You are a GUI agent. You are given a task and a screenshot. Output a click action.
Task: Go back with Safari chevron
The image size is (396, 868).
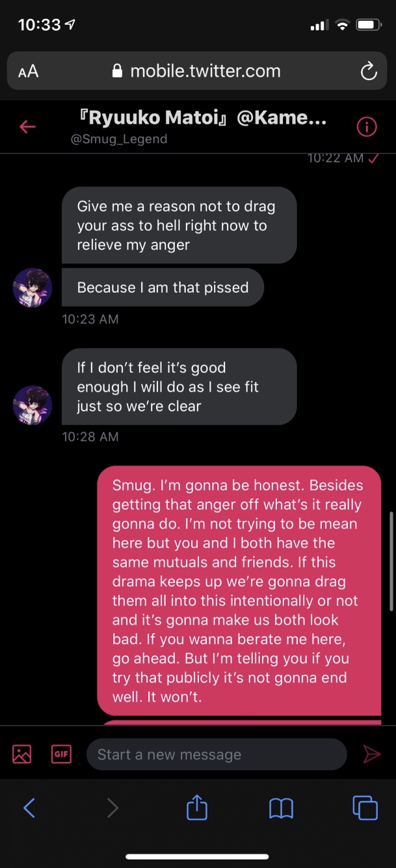pos(29,808)
